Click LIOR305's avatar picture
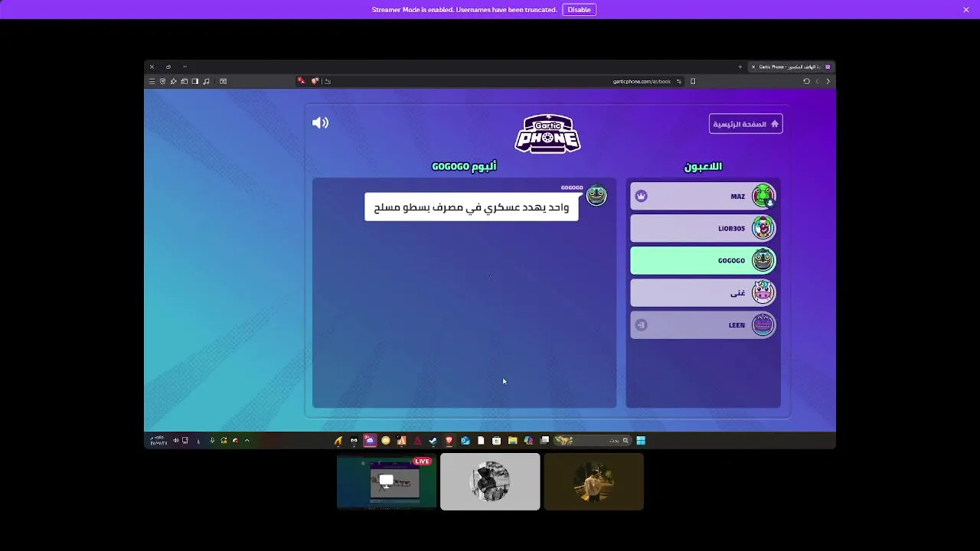The height and width of the screenshot is (551, 980). tap(763, 228)
